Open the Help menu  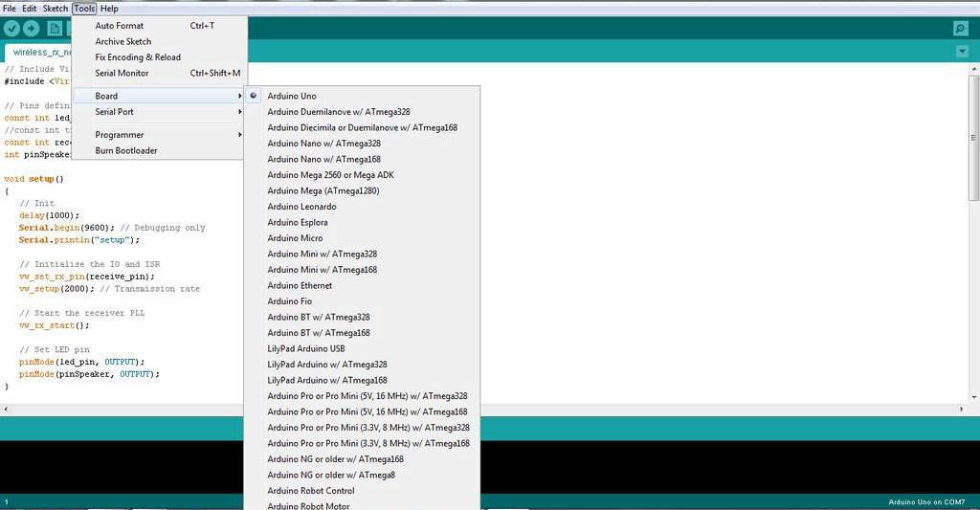click(x=109, y=8)
